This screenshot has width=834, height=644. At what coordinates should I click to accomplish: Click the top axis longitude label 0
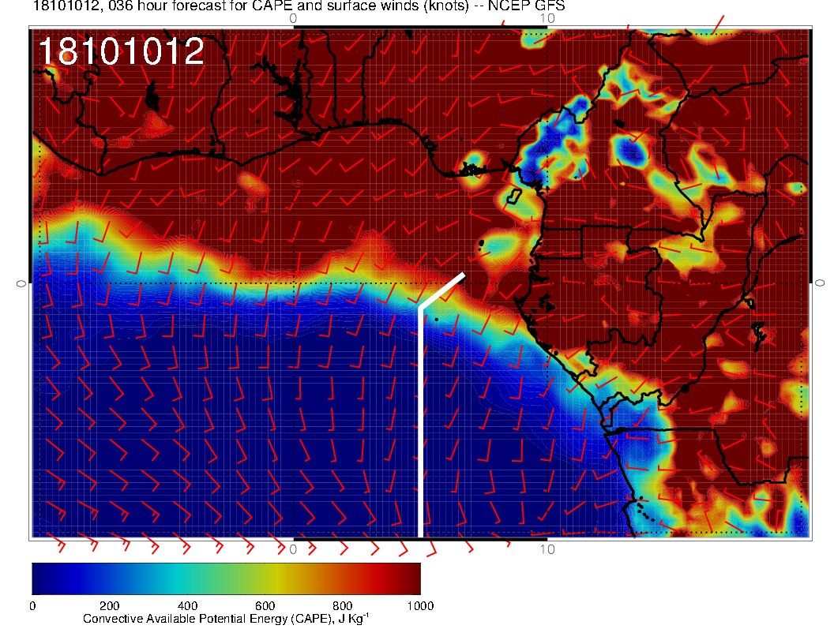293,18
